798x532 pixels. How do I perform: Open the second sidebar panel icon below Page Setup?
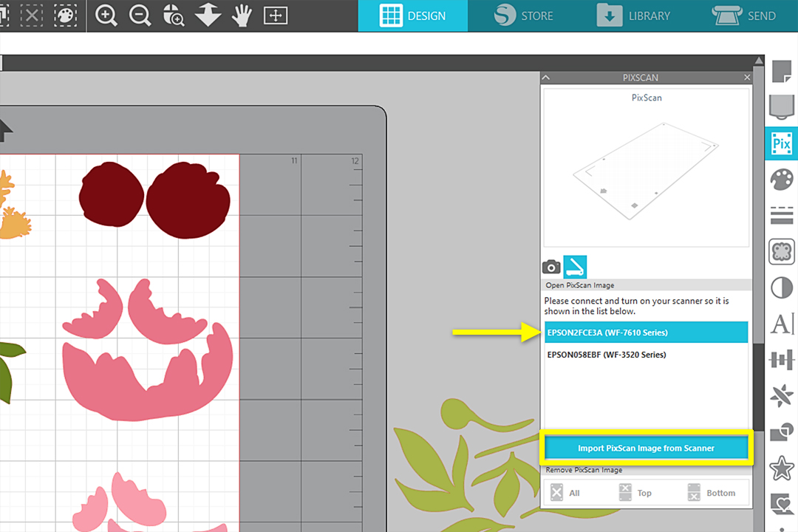point(781,107)
